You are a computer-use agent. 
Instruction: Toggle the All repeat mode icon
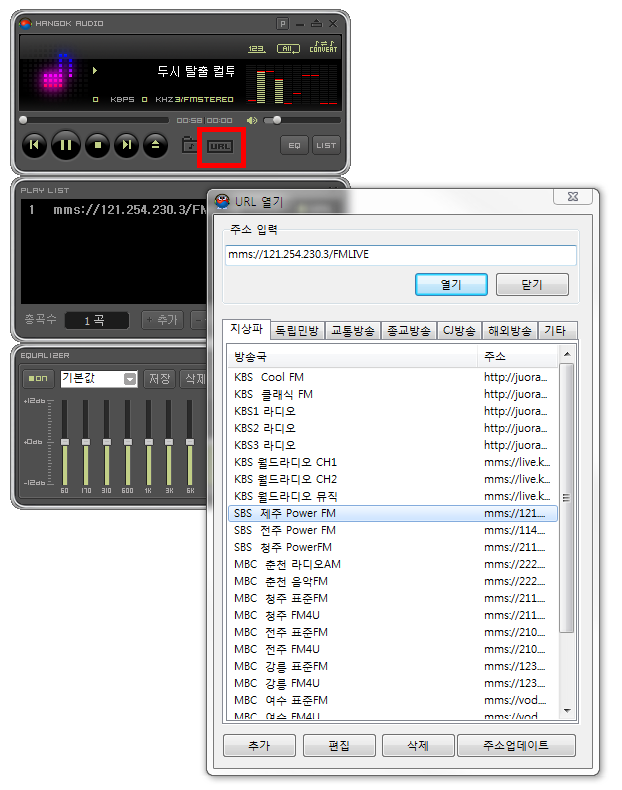pos(288,49)
